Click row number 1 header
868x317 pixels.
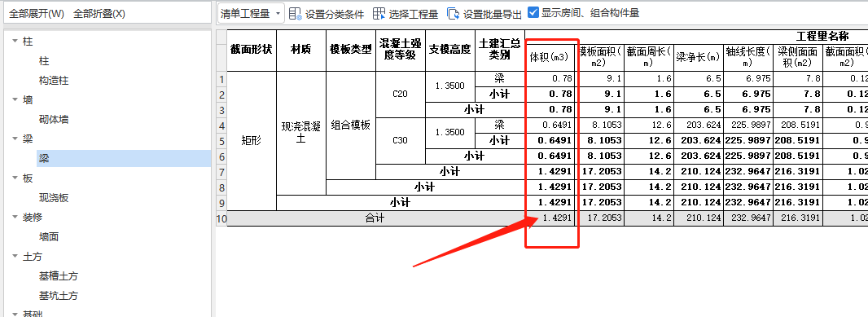point(221,79)
